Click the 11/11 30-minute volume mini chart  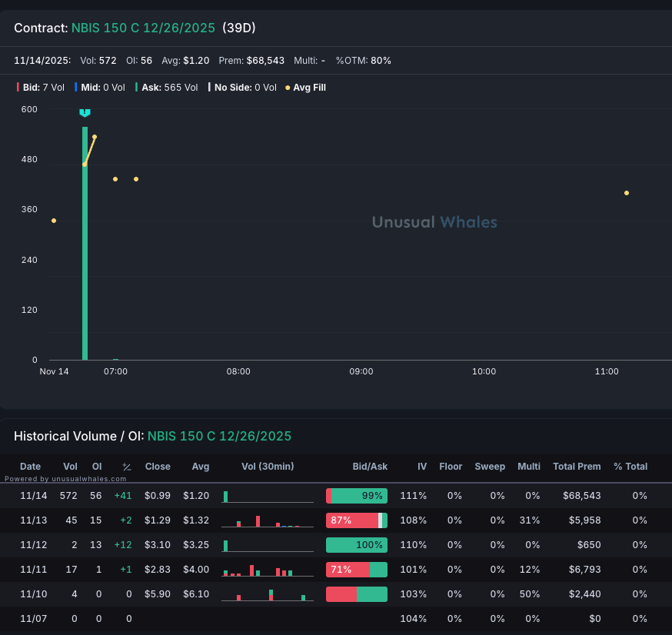pos(268,570)
